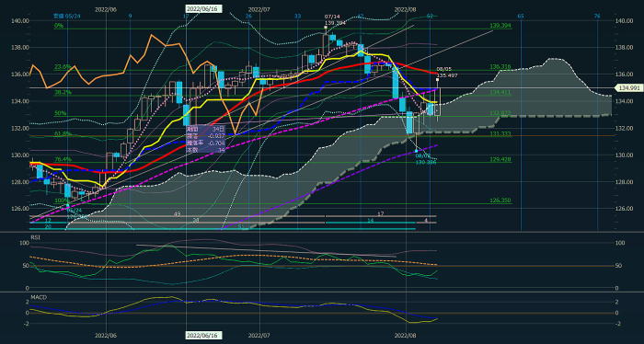Click RSI scale value 100 on right
644x344 pixels.
pos(621,243)
